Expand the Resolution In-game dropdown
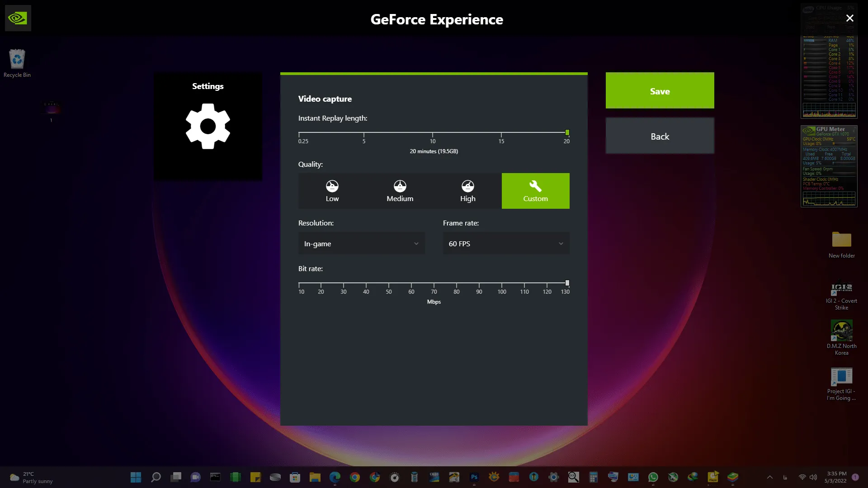The width and height of the screenshot is (868, 488). point(362,244)
